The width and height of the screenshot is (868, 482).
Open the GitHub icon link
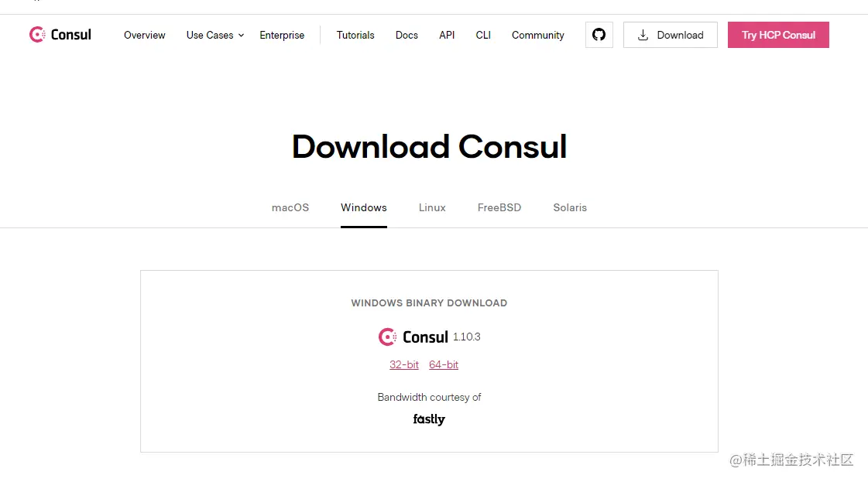(x=599, y=35)
